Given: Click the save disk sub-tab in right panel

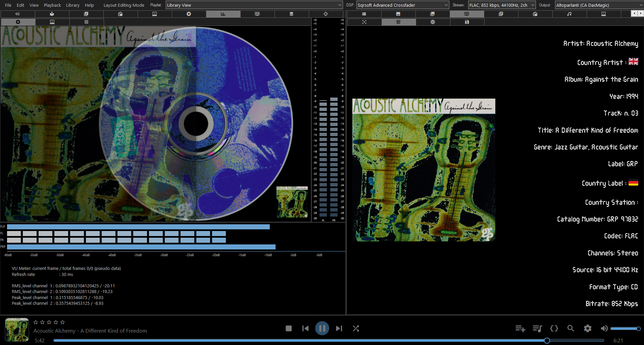Looking at the screenshot, I should click(467, 22).
